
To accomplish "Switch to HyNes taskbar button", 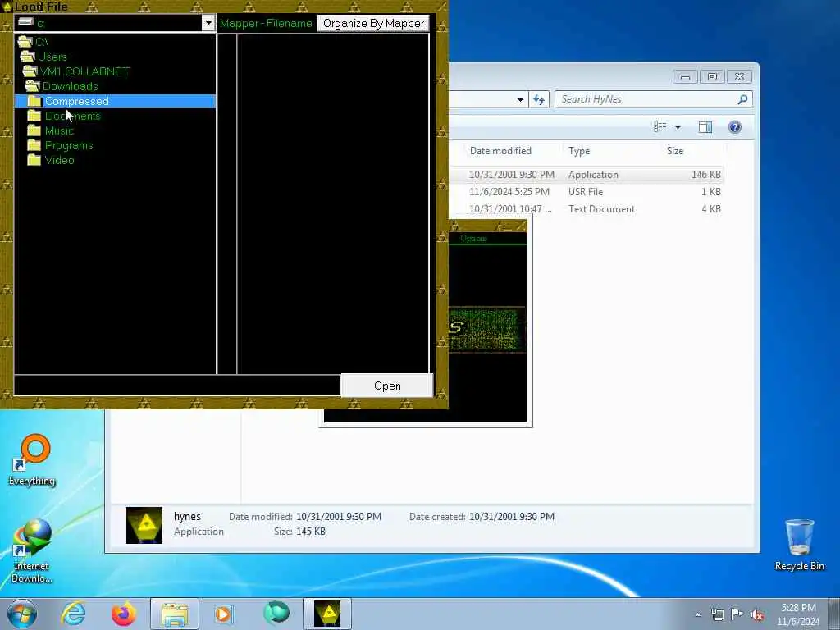I will point(326,614).
